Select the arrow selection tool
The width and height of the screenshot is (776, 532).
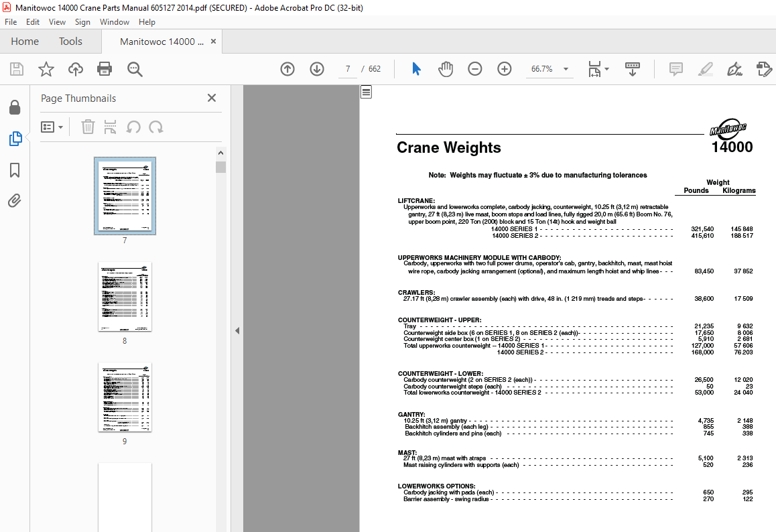[416, 69]
